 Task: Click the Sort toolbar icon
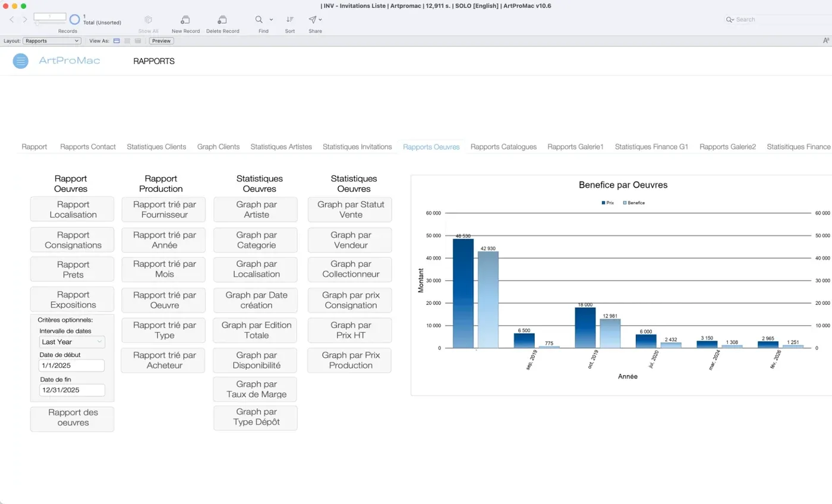[x=290, y=20]
